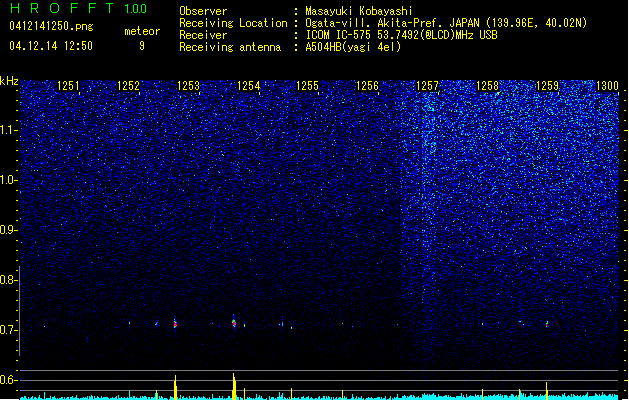Viewport: 629px width, 400px height.
Task: Select the date stamp 04.12.14 12:50
Action: click(x=51, y=46)
